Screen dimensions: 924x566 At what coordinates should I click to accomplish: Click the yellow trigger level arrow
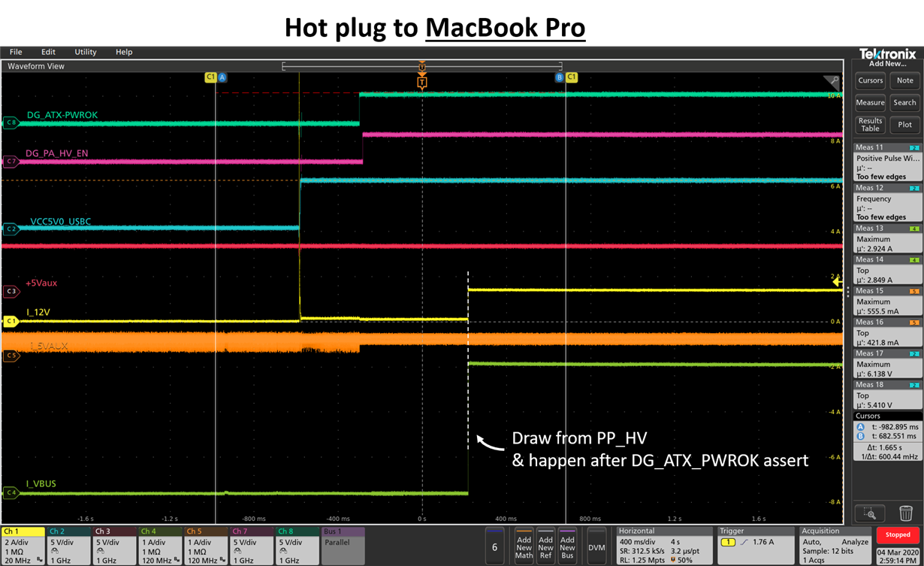coord(837,281)
